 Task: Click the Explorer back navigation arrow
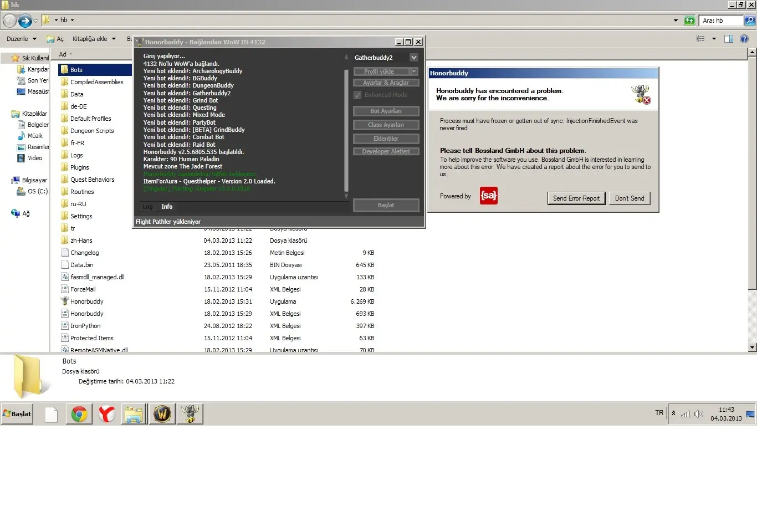(x=9, y=21)
